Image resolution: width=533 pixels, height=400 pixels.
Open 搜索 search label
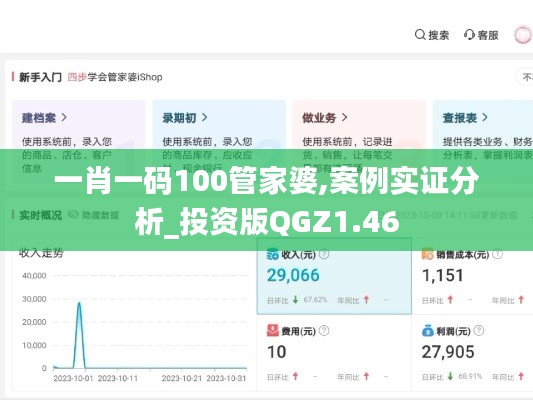click(x=439, y=35)
